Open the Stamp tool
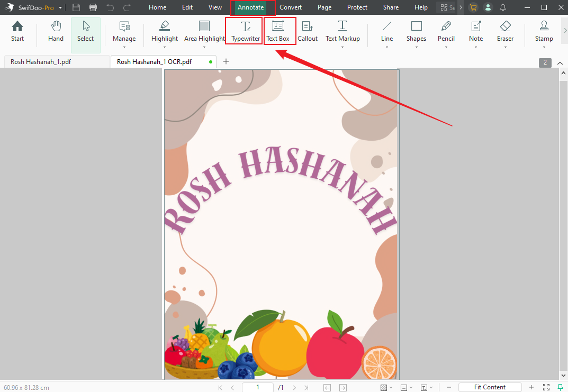568x392 pixels. coord(544,32)
